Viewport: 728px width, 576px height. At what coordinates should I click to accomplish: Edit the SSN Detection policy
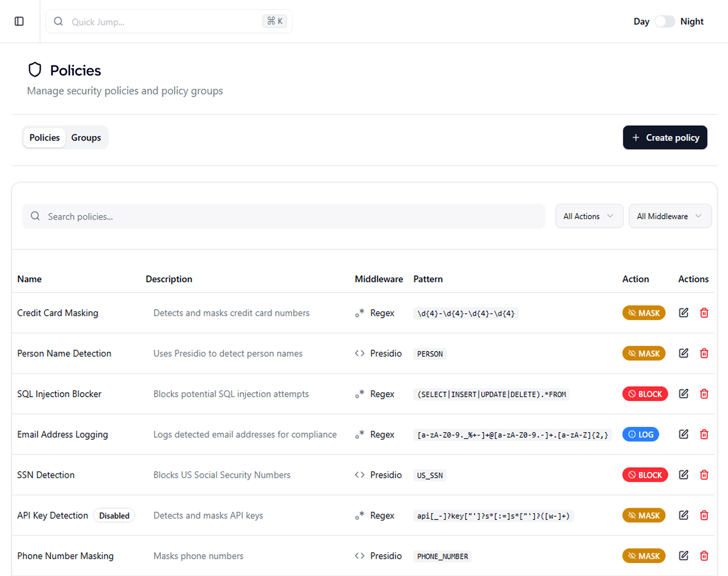[x=684, y=475]
